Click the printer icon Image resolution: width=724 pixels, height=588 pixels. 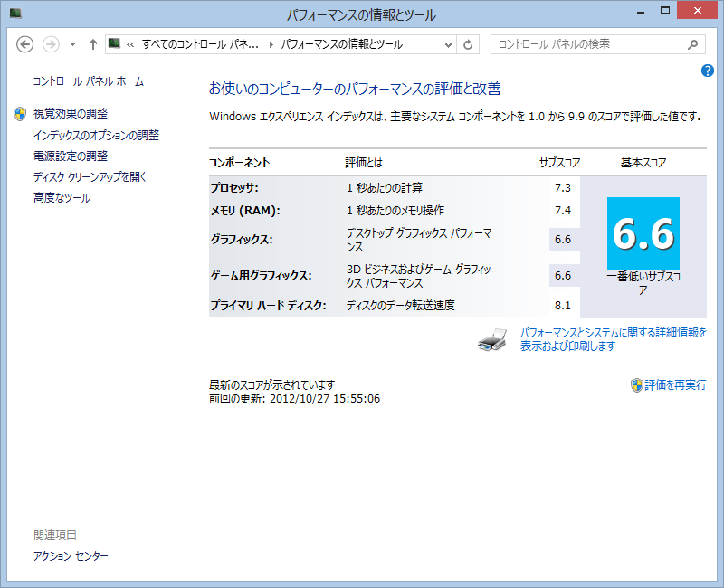[x=492, y=340]
